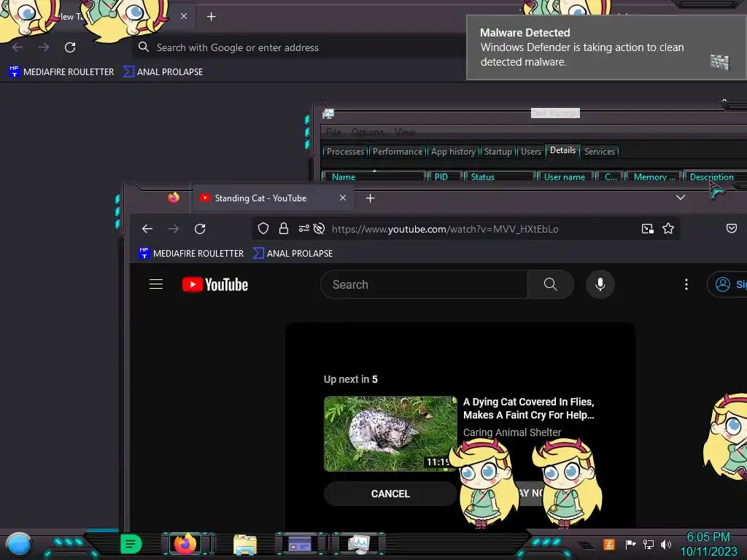Open the network tray icon
The image size is (747, 560).
649,544
